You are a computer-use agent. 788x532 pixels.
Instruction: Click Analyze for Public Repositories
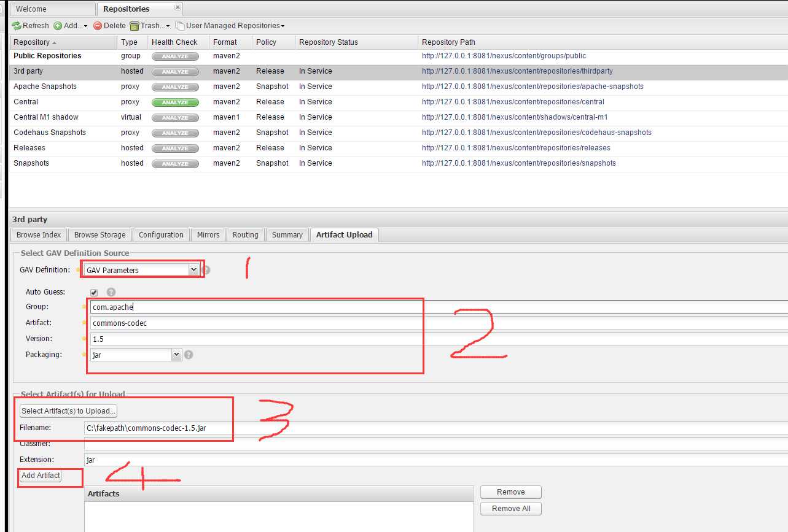175,56
